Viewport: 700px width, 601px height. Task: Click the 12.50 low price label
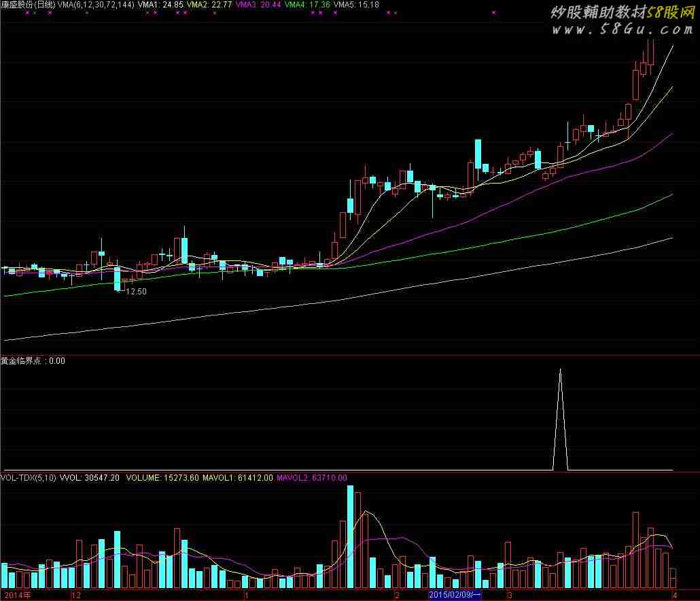click(x=136, y=291)
